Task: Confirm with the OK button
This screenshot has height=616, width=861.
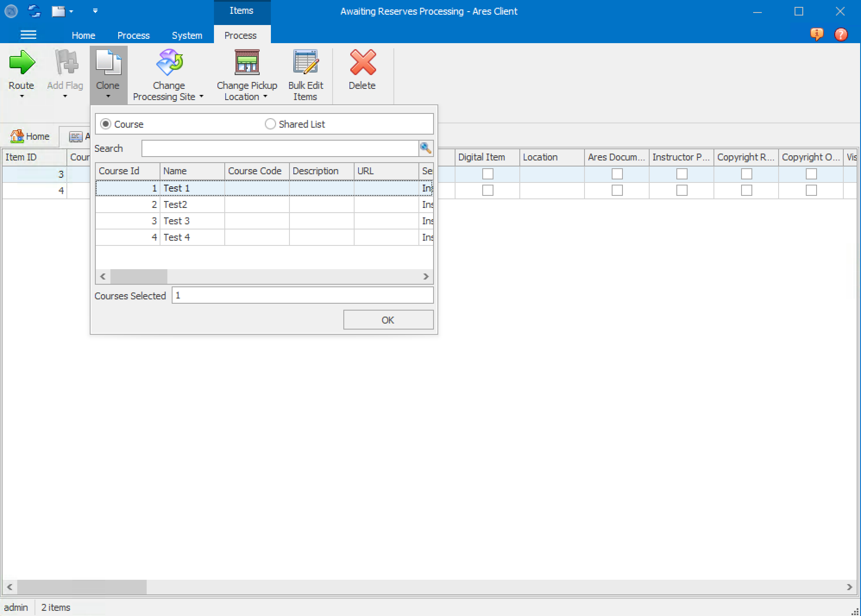Action: [x=387, y=320]
